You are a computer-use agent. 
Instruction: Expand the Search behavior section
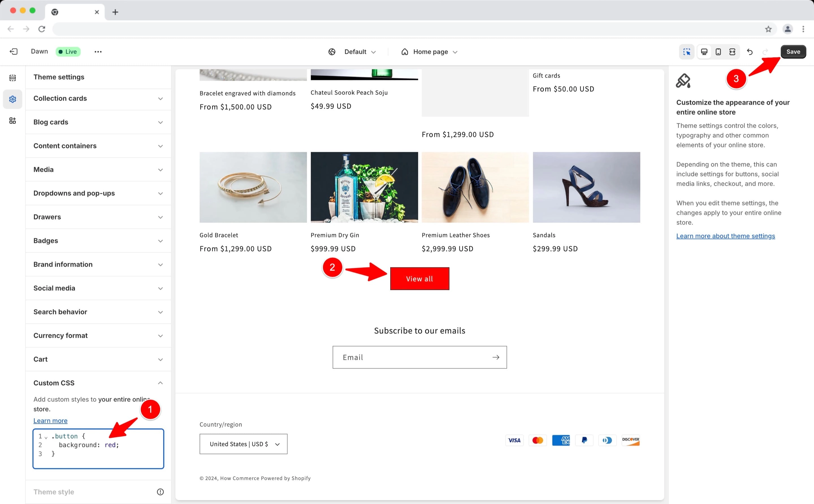(98, 312)
